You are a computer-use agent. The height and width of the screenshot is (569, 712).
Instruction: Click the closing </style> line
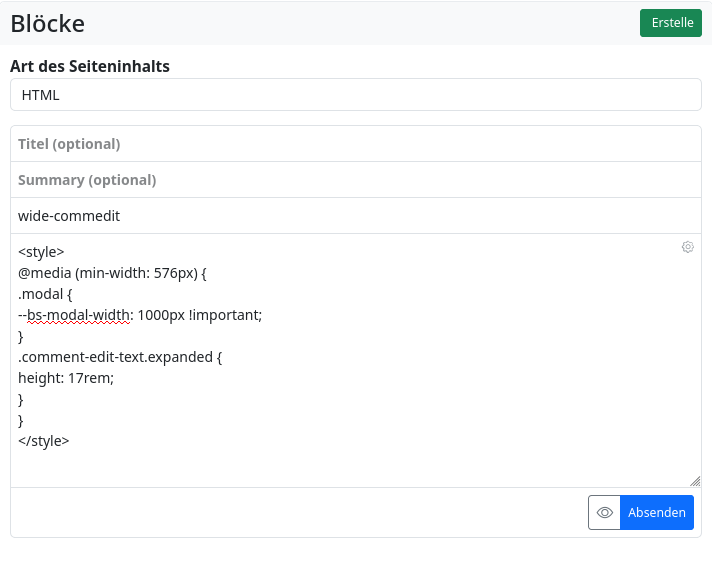point(44,441)
